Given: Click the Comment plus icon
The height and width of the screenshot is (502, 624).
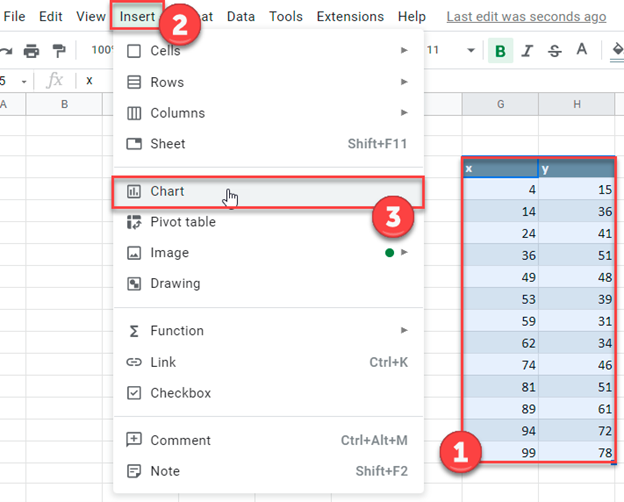Looking at the screenshot, I should click(134, 440).
